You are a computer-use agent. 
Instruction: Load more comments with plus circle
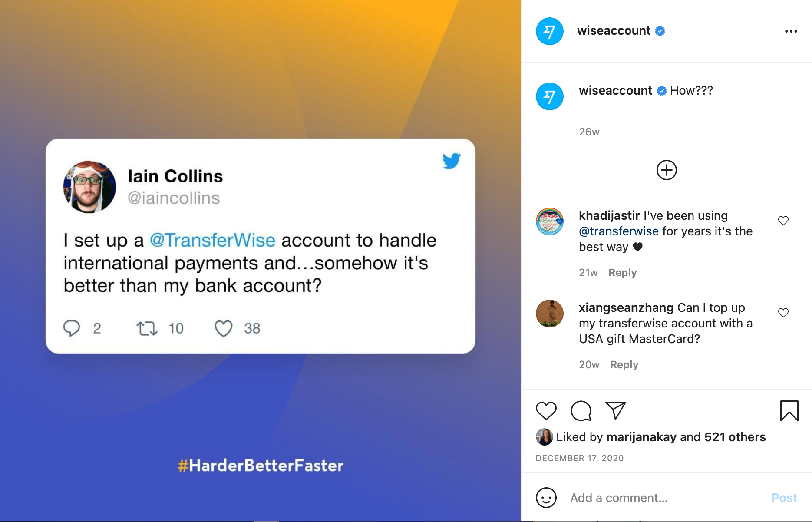pyautogui.click(x=667, y=170)
